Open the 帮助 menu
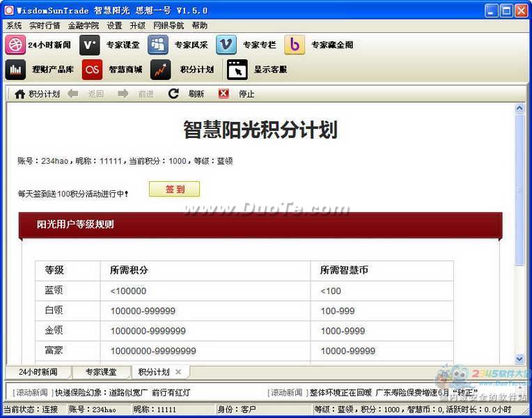This screenshot has width=532, height=418. pos(199,26)
